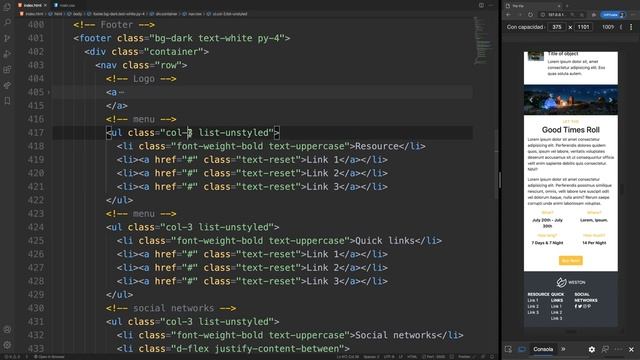Viewport: 640px width, 360px height.
Task: Click the editor minimap
Action: (x=483, y=41)
